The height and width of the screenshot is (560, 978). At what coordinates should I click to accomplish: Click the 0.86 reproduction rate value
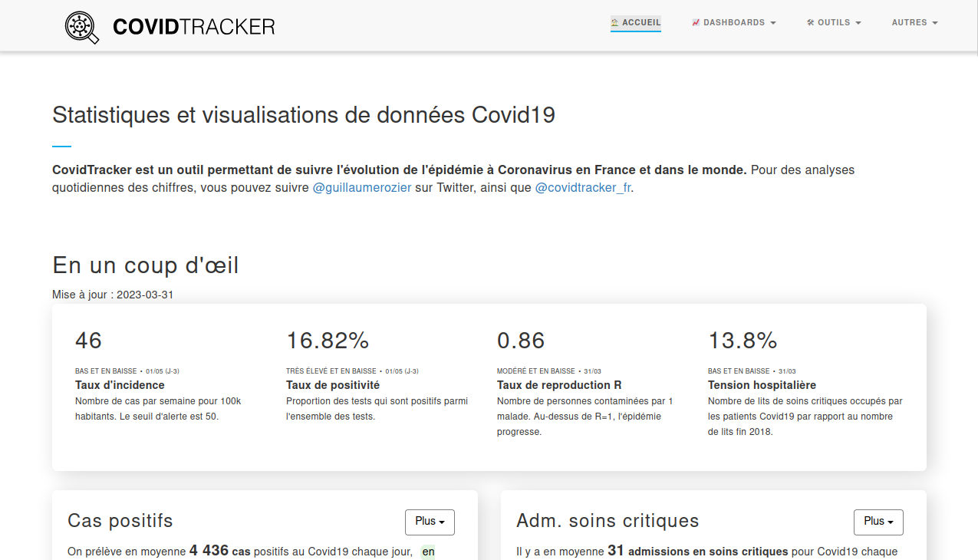521,340
